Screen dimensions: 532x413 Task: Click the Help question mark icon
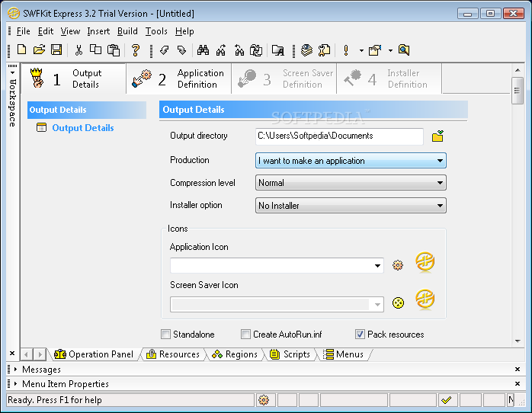[136, 50]
